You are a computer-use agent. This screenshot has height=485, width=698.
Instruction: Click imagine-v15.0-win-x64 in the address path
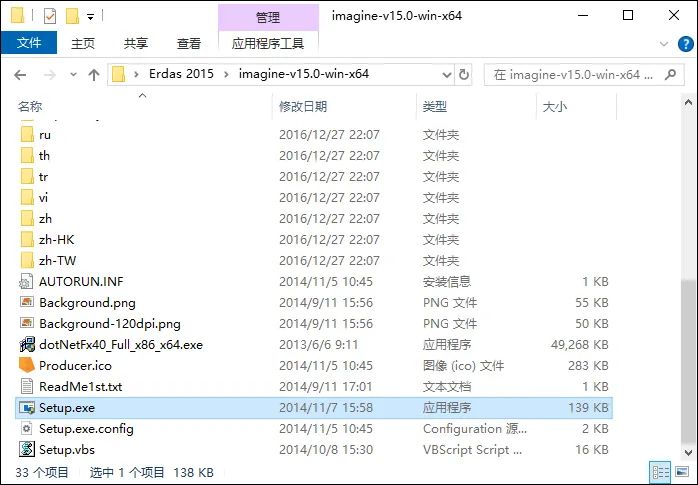click(304, 74)
